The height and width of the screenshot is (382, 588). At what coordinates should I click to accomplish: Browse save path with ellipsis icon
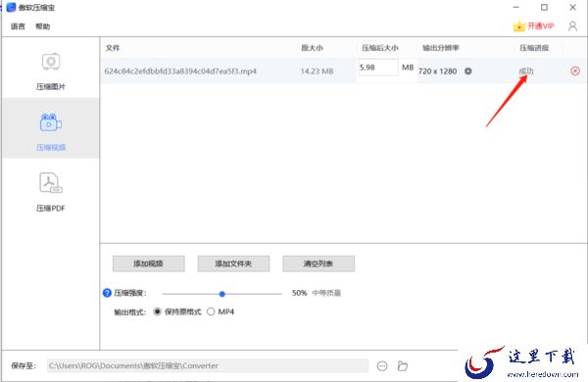pos(382,365)
